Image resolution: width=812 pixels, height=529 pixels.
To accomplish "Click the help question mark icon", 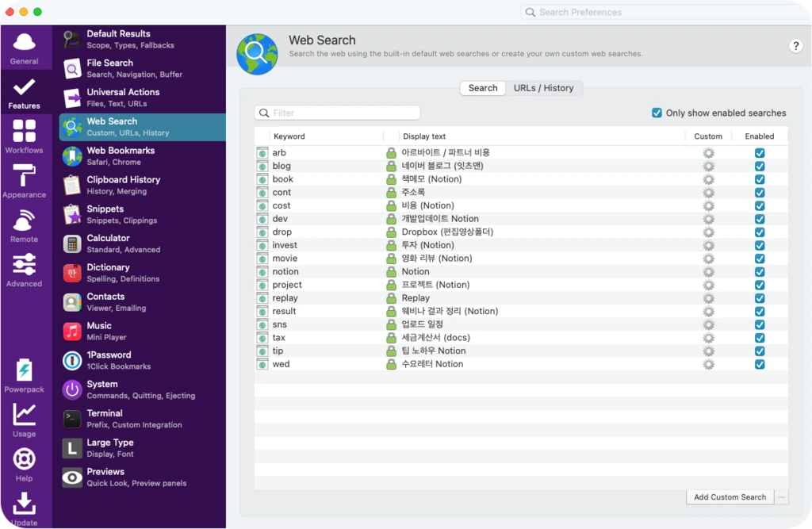I will click(795, 46).
